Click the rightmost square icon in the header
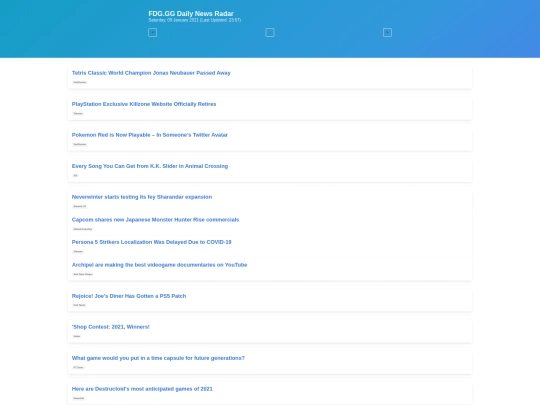This screenshot has width=540, height=405. 387,33
